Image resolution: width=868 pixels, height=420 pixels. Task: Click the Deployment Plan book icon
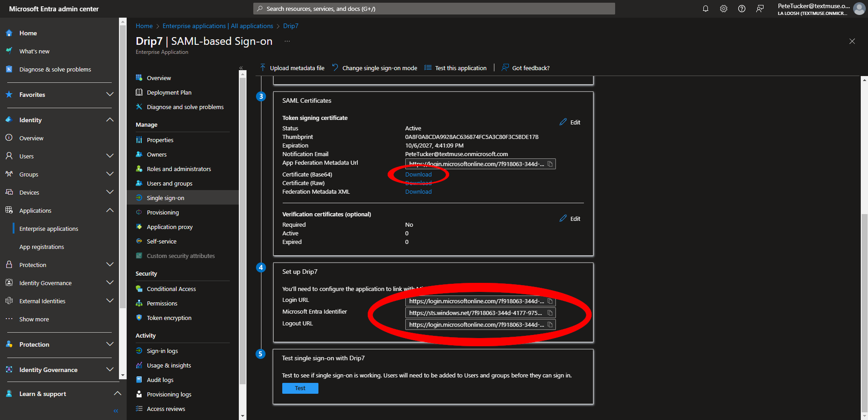click(139, 92)
